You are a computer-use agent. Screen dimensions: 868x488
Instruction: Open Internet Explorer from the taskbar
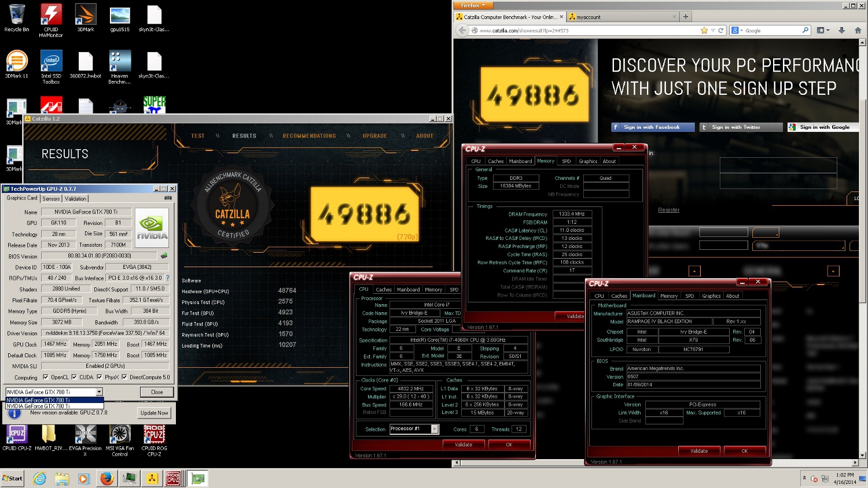(x=39, y=478)
